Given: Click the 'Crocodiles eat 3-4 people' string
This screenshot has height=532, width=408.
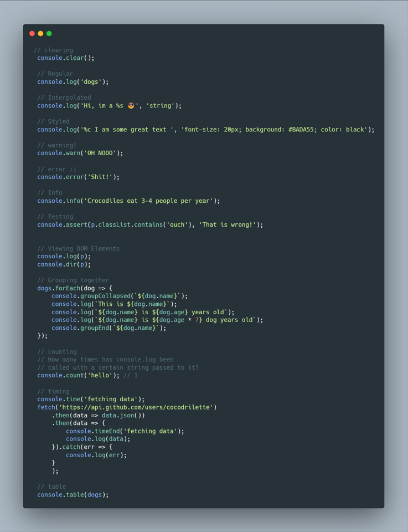Looking at the screenshot, I should (x=148, y=201).
